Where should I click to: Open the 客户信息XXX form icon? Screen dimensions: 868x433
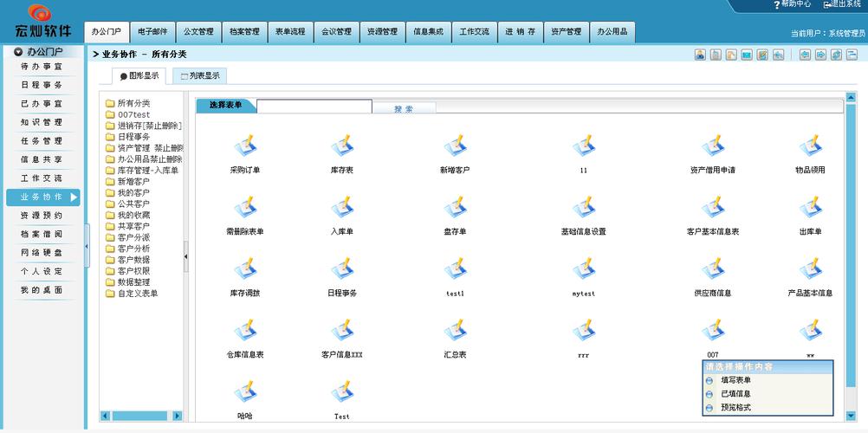342,331
